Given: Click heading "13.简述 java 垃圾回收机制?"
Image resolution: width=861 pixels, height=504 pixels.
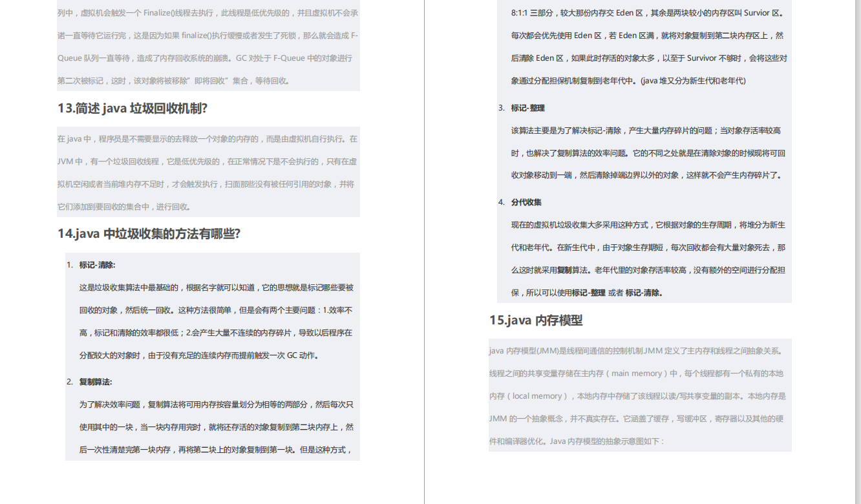Looking at the screenshot, I should click(133, 109).
